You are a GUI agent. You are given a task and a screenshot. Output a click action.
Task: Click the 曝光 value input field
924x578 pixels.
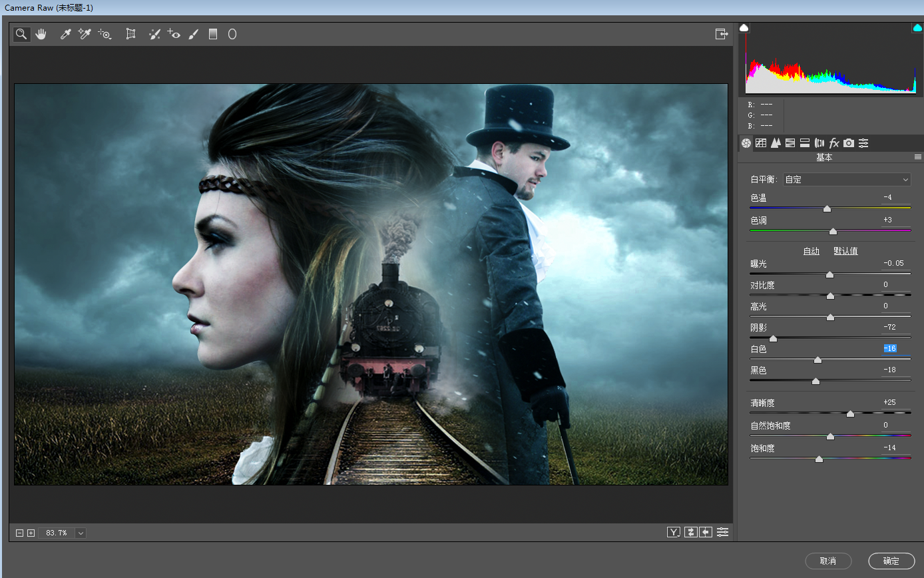(895, 263)
